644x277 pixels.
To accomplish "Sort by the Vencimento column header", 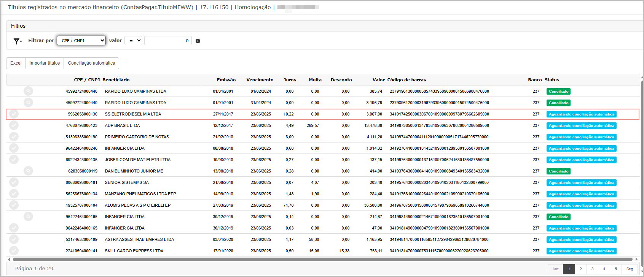I will click(x=260, y=80).
